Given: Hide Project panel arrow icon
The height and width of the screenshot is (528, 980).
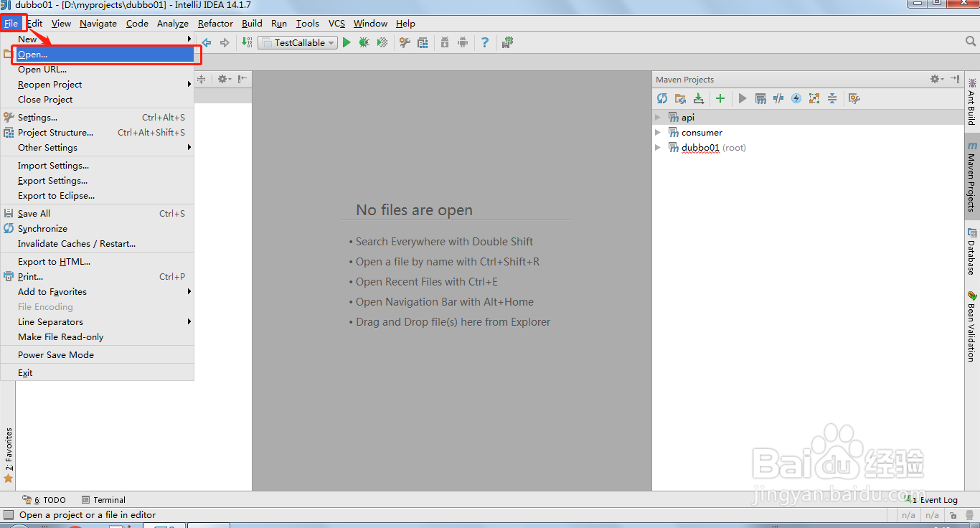Looking at the screenshot, I should pyautogui.click(x=242, y=79).
